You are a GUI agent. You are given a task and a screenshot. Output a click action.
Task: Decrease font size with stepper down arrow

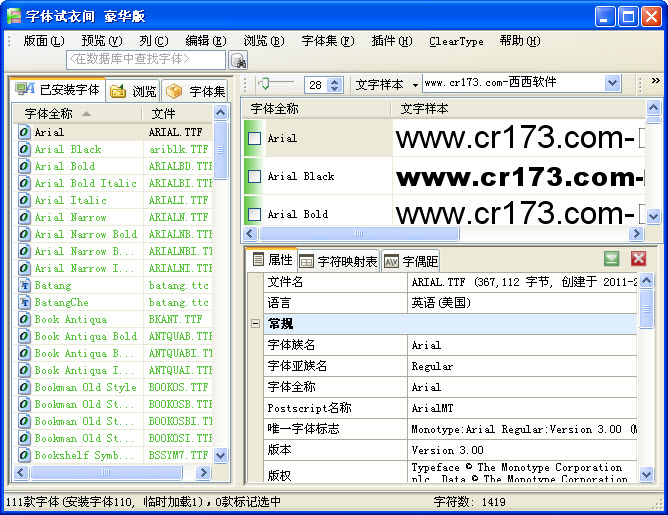(335, 89)
